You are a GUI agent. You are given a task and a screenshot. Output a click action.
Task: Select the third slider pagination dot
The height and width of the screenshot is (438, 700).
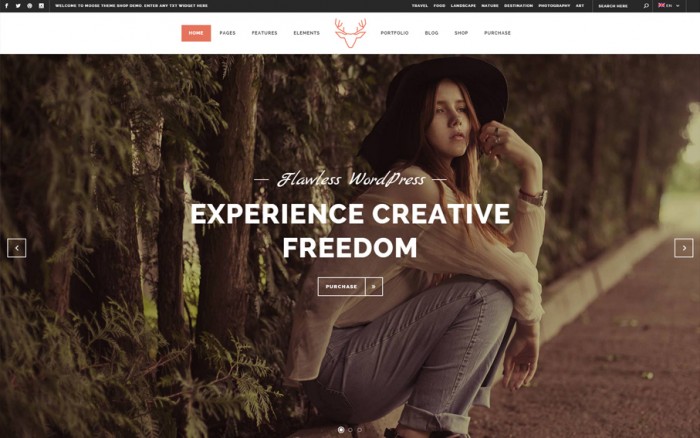359,430
